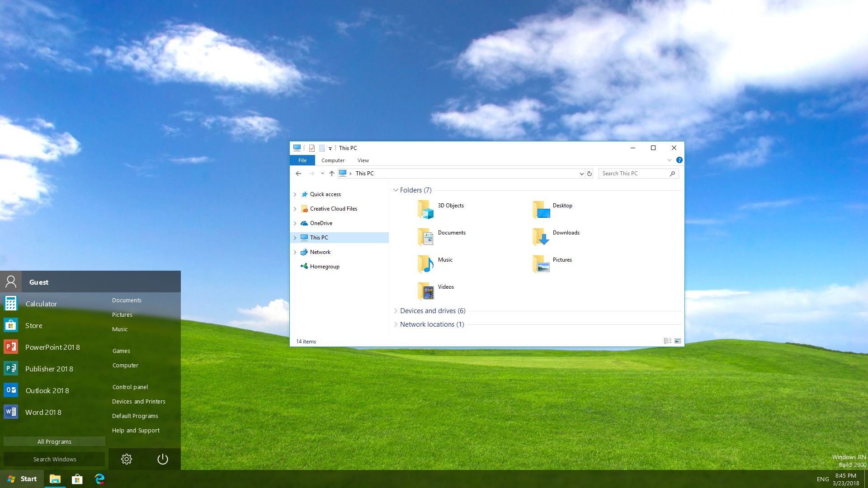The height and width of the screenshot is (488, 868).
Task: Collapse This PC in the navigation pane
Action: tap(295, 237)
